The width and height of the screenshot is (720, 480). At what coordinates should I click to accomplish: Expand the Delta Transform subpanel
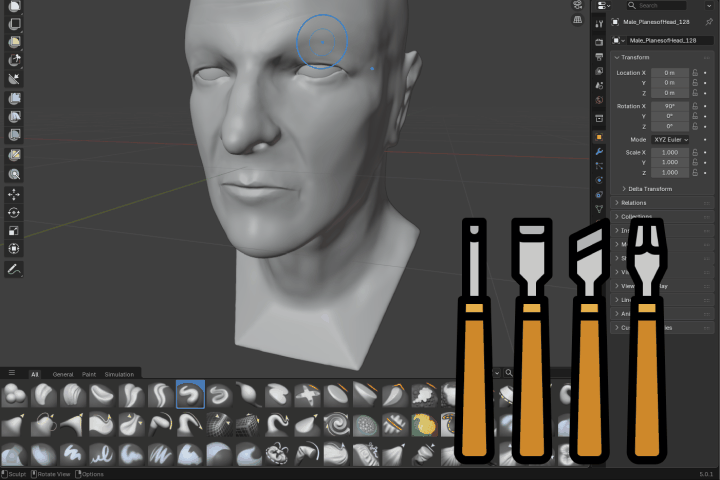coord(624,189)
